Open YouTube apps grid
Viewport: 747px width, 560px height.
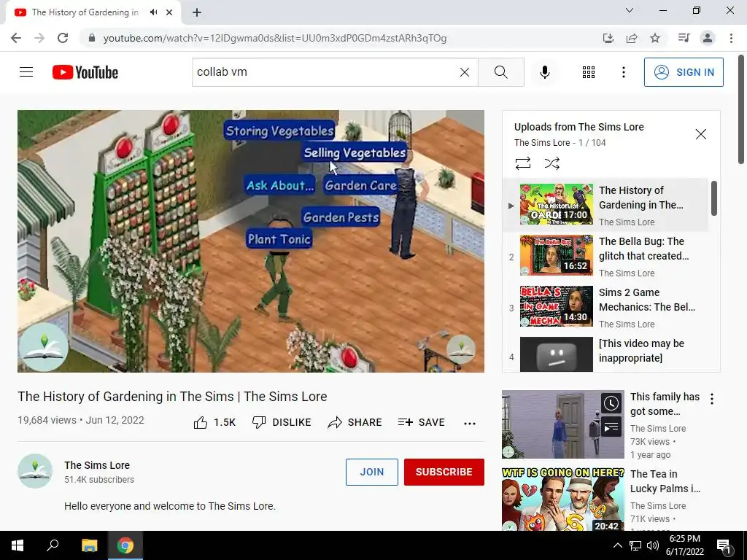589,72
